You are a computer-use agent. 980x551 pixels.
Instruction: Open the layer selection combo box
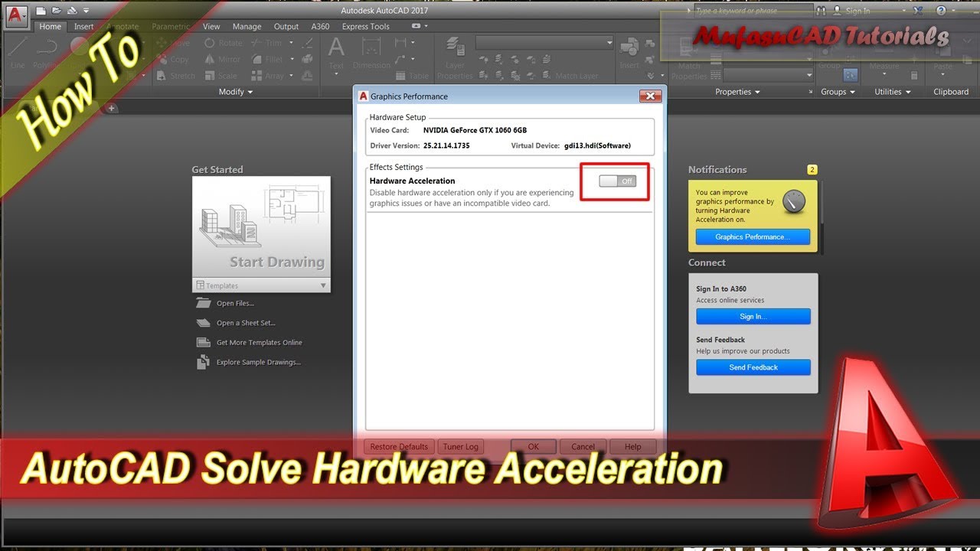544,43
